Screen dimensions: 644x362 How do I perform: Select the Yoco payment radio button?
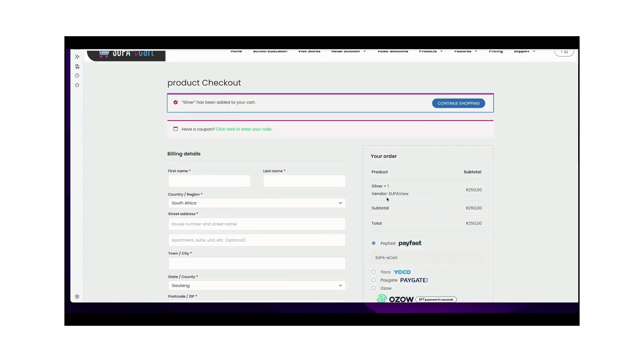pos(374,272)
